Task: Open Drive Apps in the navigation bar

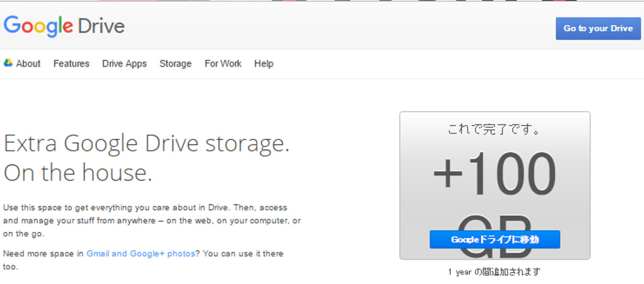Action: pos(125,64)
